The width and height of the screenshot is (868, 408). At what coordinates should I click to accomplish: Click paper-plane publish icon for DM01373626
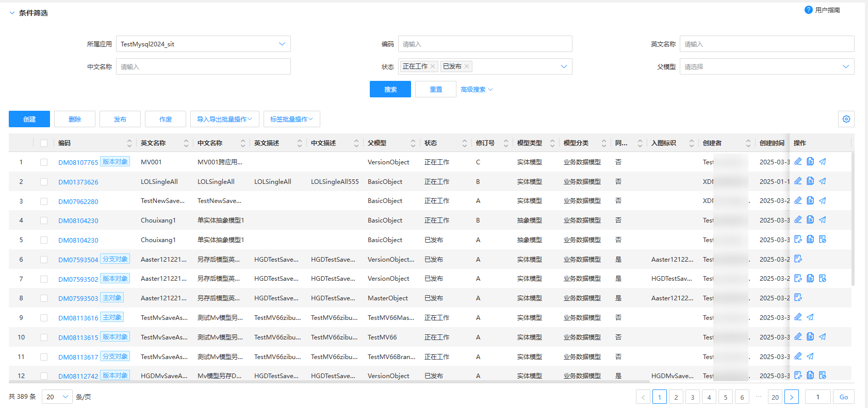pyautogui.click(x=823, y=181)
